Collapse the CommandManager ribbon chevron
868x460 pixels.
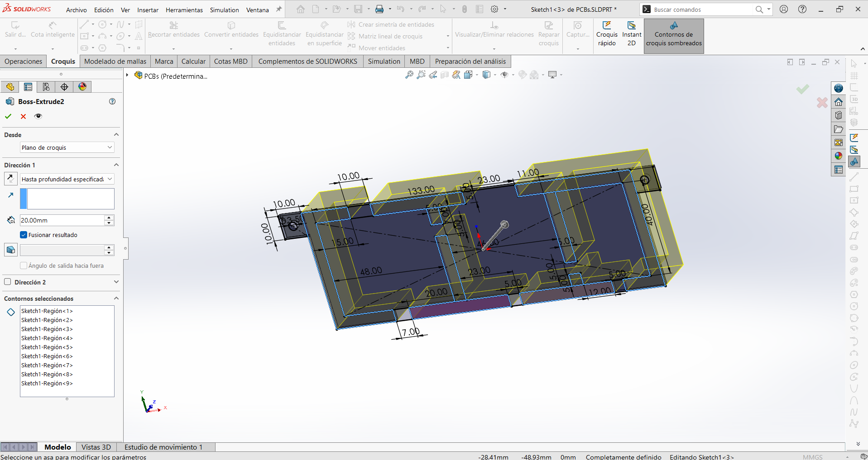[863, 49]
